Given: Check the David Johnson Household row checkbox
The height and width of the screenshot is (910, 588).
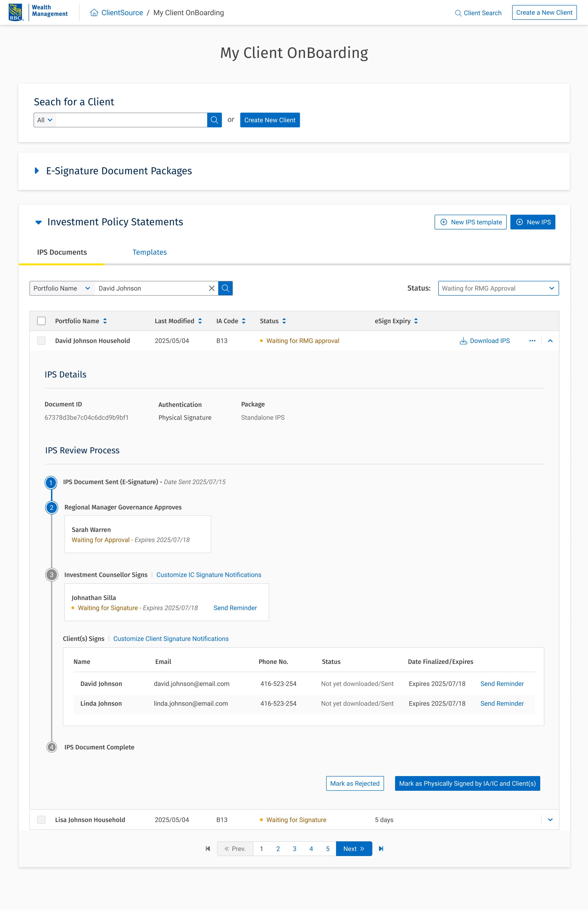Looking at the screenshot, I should point(41,341).
